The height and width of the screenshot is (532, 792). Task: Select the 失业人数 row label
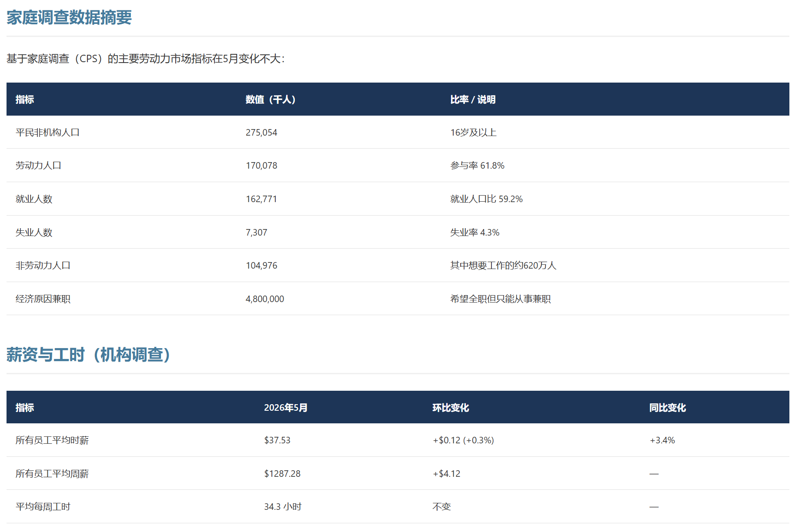[34, 233]
